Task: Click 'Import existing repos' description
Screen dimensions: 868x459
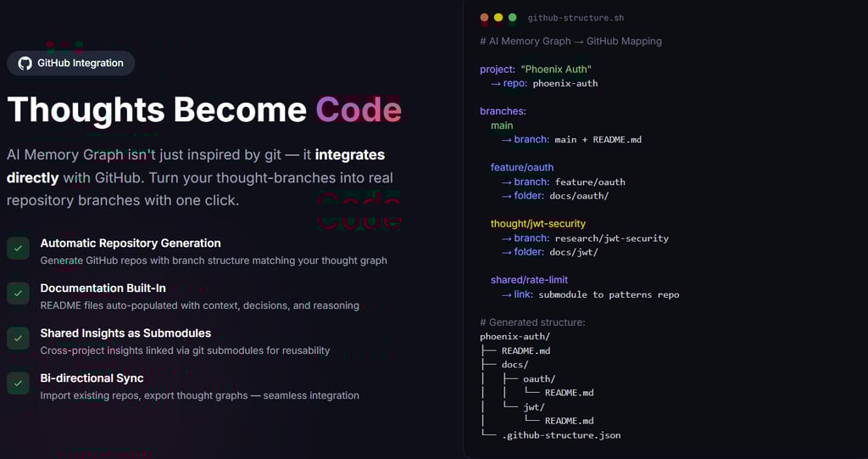Action: click(x=200, y=395)
